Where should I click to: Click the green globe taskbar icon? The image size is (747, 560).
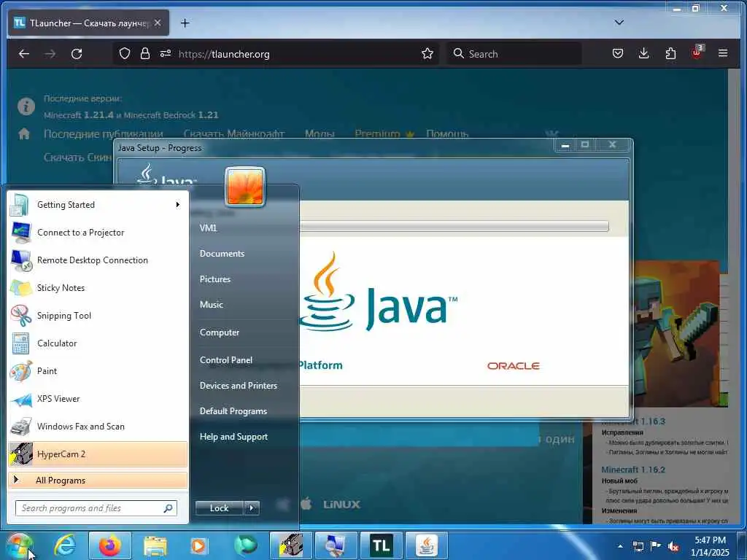coord(245,545)
